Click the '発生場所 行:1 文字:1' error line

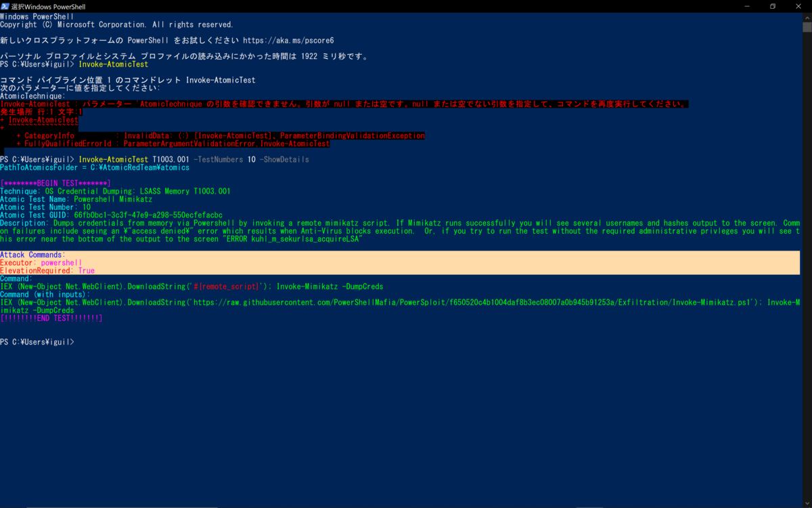tap(41, 112)
